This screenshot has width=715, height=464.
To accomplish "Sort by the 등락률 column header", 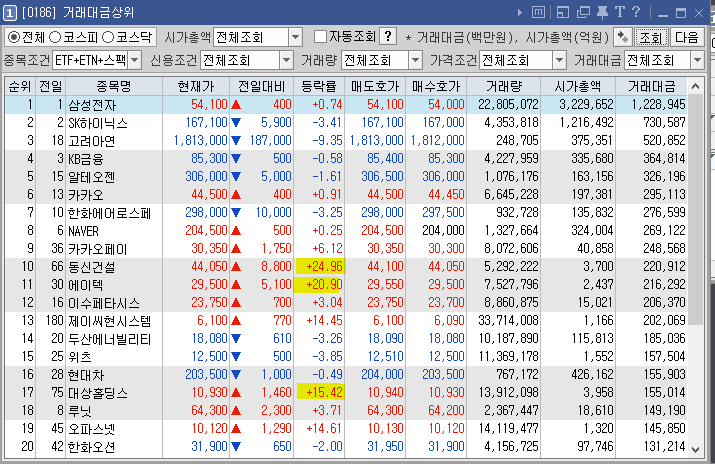I will (x=319, y=86).
